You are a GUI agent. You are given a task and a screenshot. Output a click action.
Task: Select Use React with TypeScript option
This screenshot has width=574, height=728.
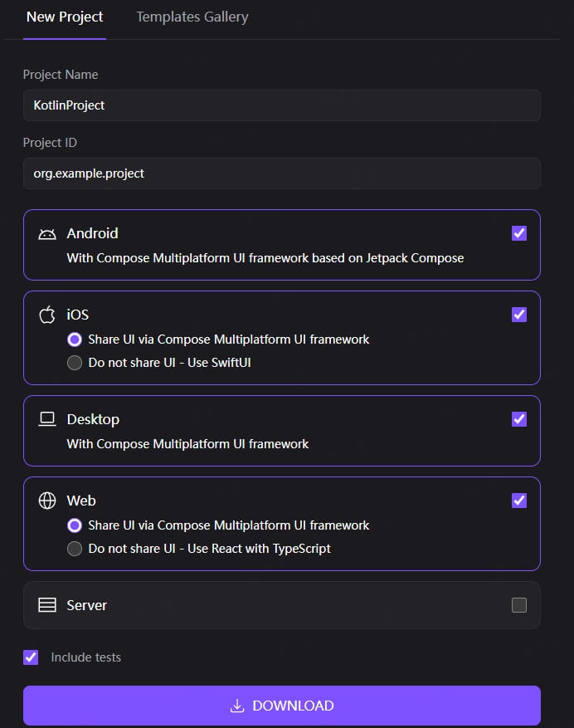click(75, 549)
